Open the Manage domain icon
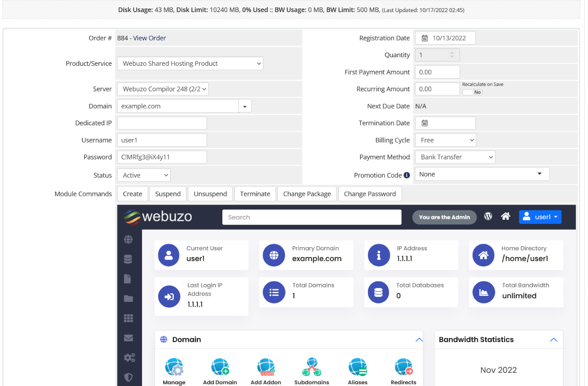588x386 pixels. [x=174, y=367]
